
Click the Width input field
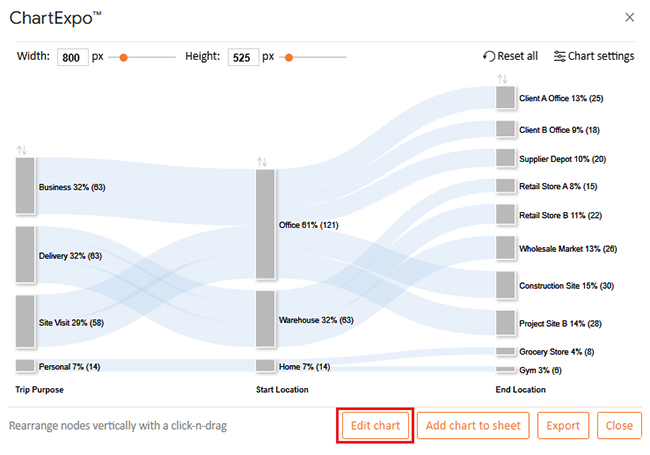[x=73, y=57]
